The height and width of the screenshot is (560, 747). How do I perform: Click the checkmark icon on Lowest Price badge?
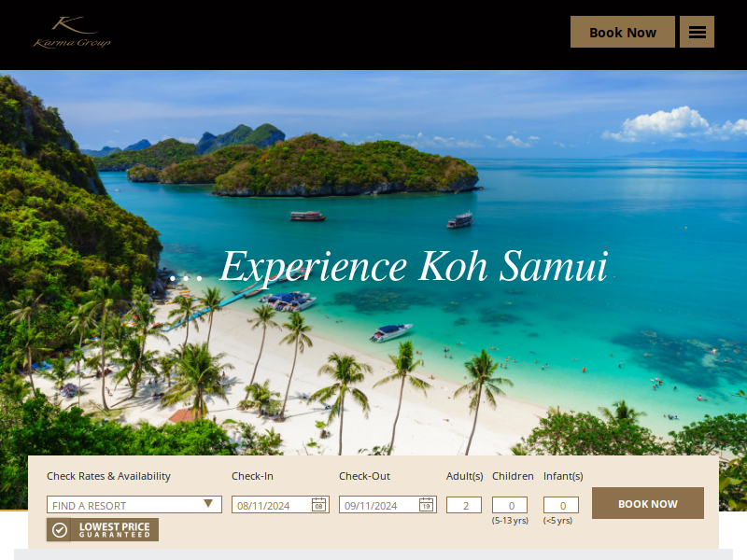coord(60,530)
